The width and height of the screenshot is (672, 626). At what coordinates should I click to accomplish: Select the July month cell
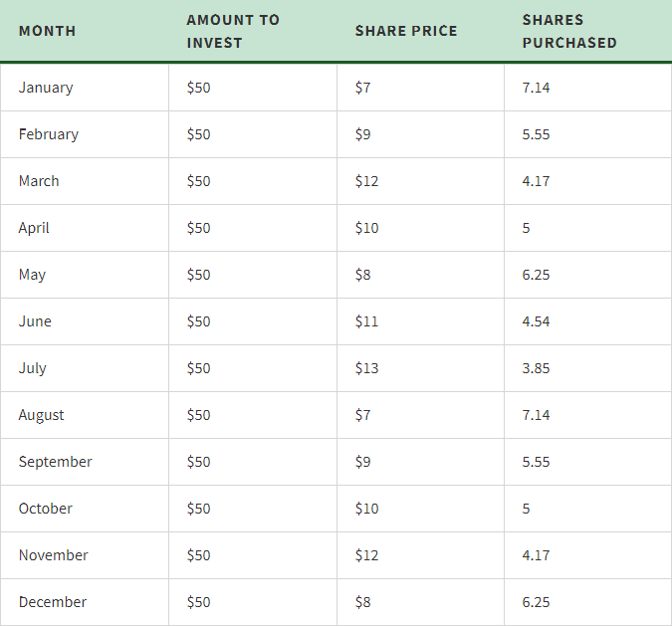pos(33,368)
